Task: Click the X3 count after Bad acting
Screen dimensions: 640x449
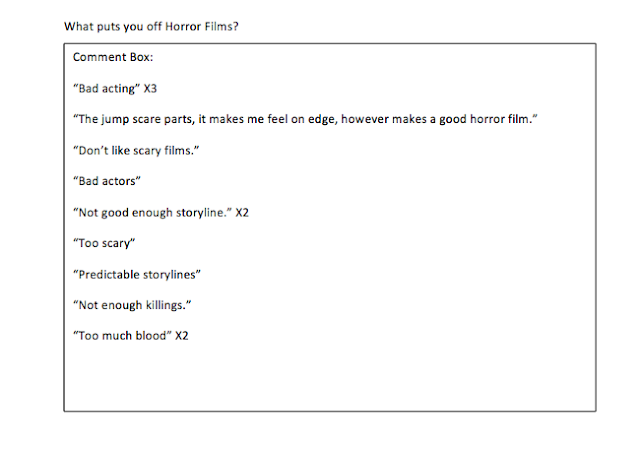Action: [x=150, y=89]
